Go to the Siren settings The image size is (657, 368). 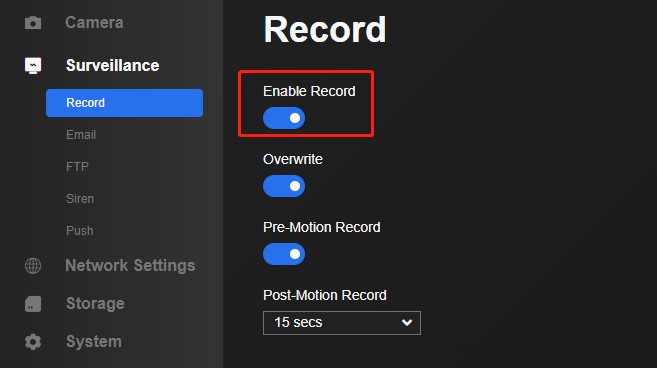click(x=80, y=199)
